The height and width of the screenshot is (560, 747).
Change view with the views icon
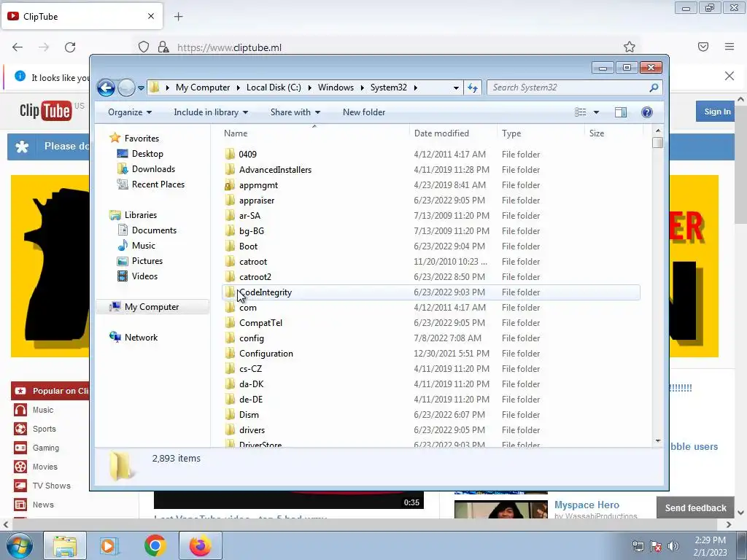click(580, 112)
